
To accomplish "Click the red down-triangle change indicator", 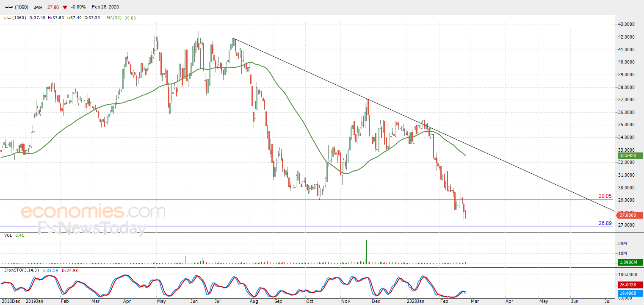I will [x=64, y=7].
